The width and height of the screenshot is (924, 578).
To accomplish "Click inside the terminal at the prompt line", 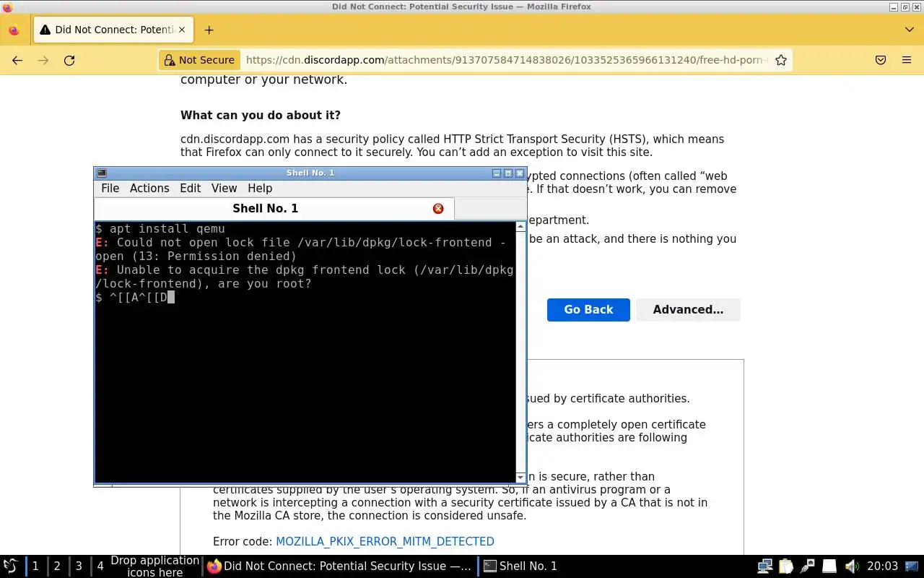I will 306,297.
